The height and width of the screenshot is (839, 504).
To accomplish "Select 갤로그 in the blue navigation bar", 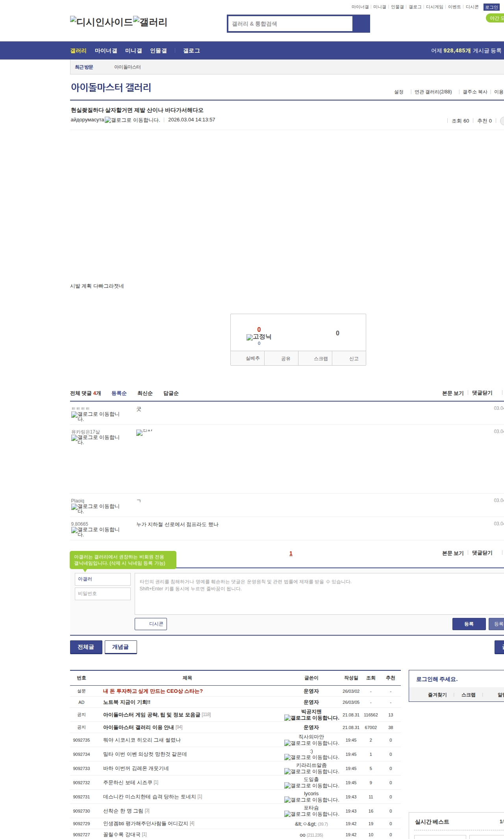I will 191,51.
